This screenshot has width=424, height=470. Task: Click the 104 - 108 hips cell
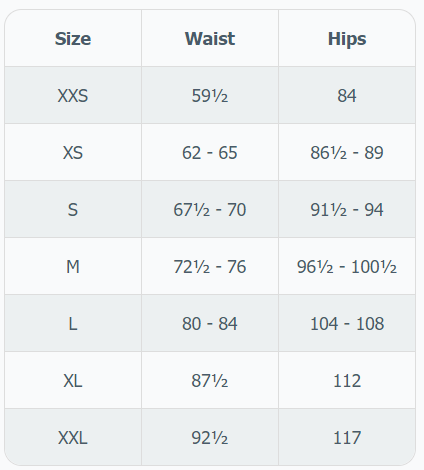[x=347, y=324]
